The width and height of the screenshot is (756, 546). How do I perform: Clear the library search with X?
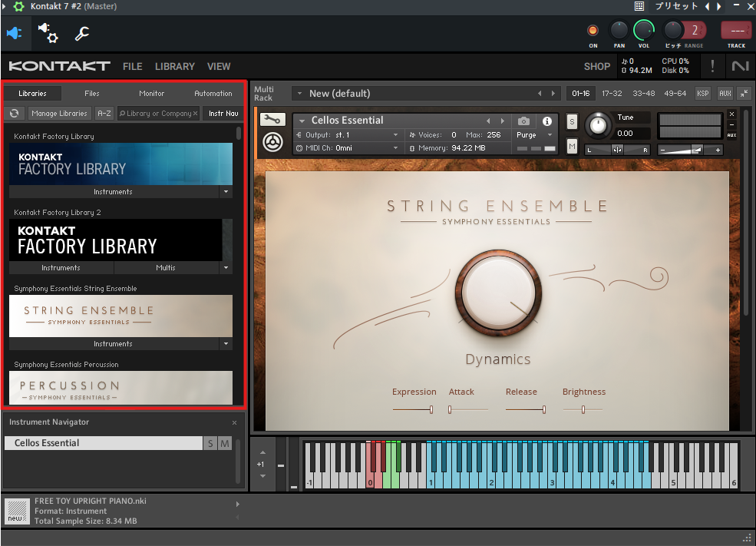click(x=195, y=114)
